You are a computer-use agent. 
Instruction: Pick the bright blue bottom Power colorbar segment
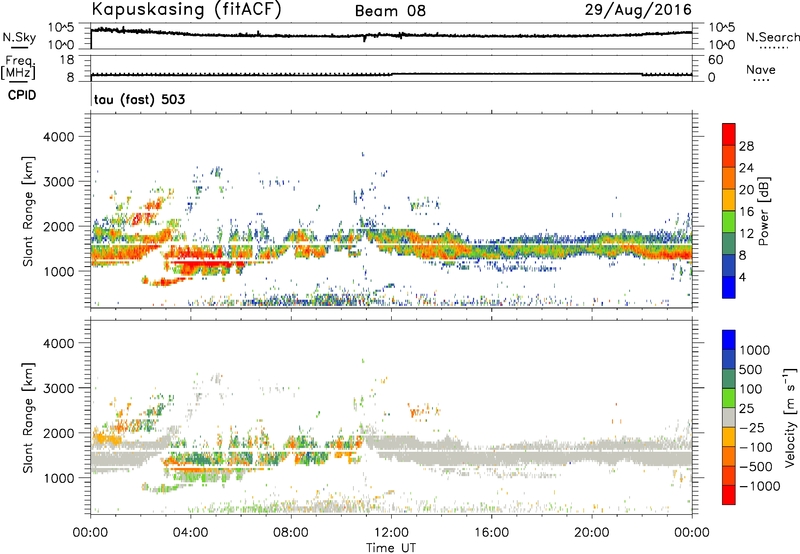[x=729, y=287]
